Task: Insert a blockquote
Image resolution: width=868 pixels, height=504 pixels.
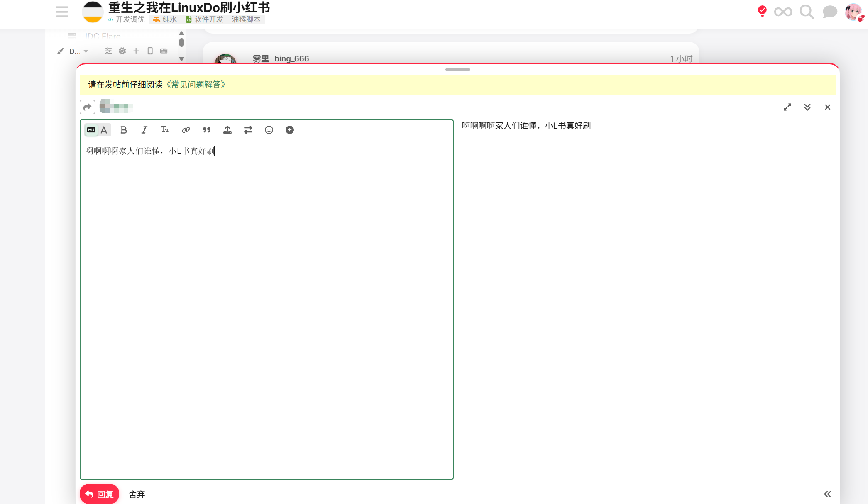Action: click(206, 130)
